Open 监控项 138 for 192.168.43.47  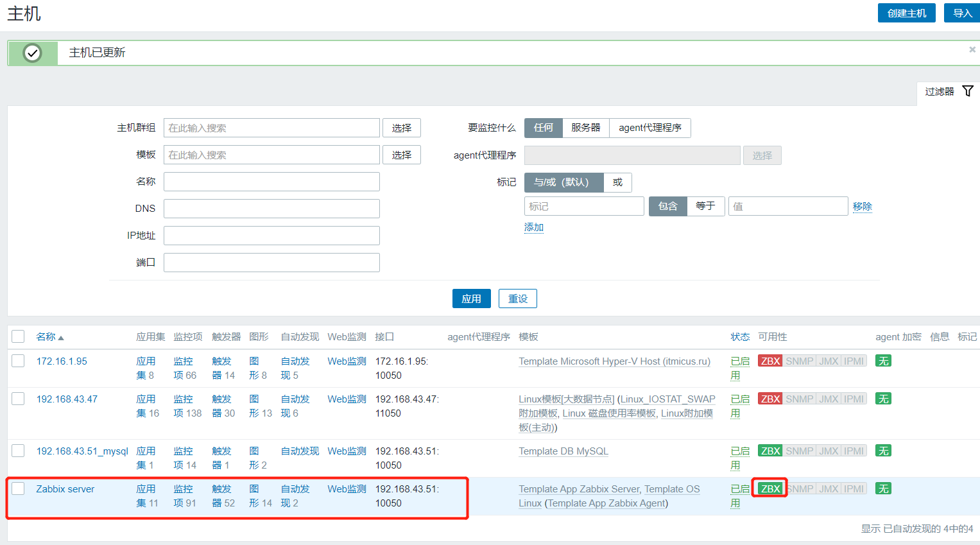(x=183, y=406)
